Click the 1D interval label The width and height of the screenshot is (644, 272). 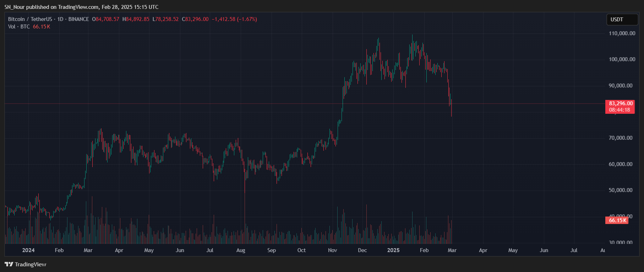click(x=60, y=19)
